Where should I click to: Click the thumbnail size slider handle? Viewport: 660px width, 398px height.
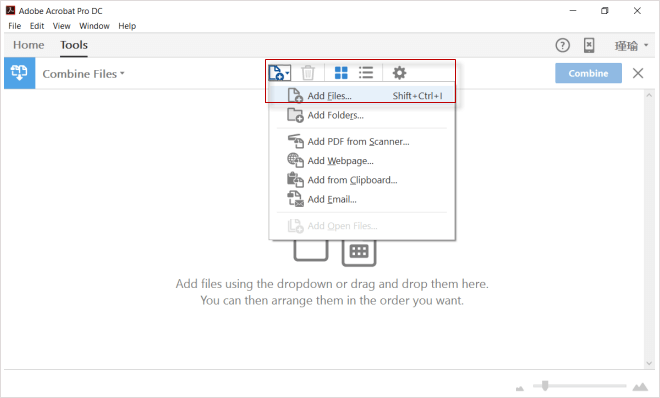545,385
